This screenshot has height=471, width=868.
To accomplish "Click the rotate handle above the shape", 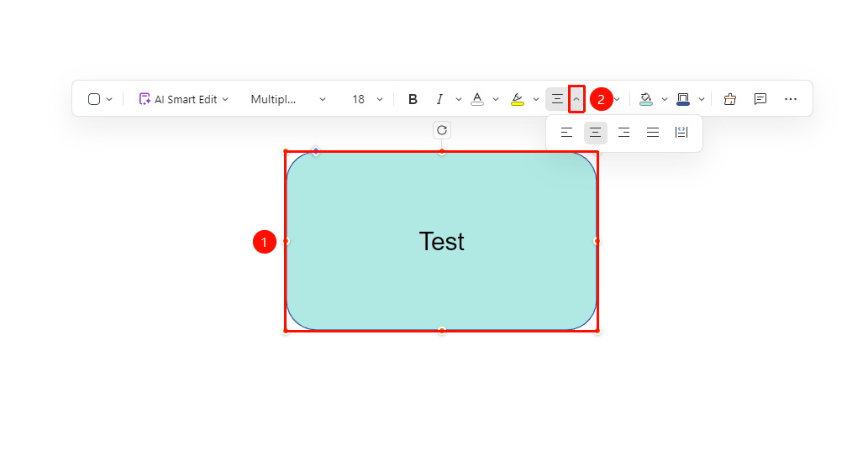I will click(x=442, y=130).
